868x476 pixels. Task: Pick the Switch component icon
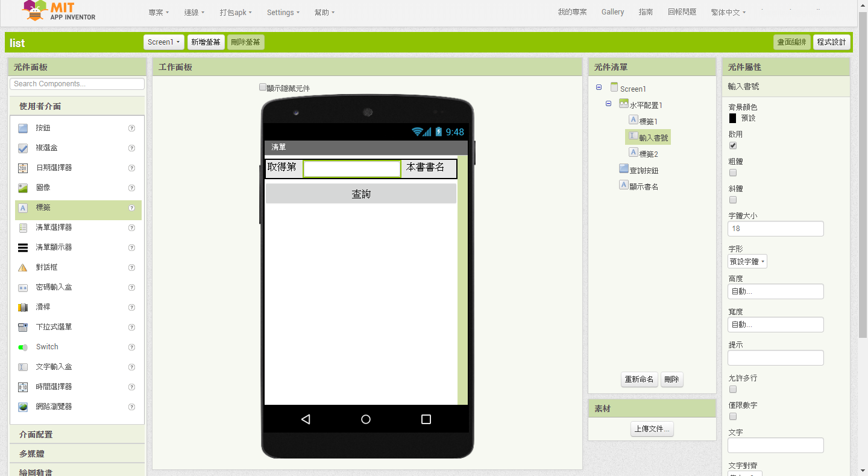[x=23, y=347]
